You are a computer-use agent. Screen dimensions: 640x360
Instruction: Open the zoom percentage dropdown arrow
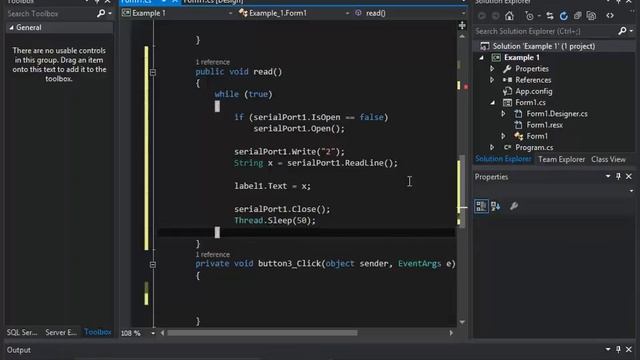point(153,333)
